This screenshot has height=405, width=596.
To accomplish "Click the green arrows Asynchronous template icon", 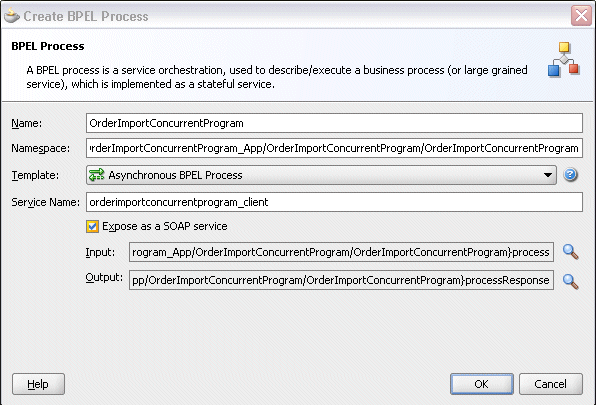I will click(96, 175).
